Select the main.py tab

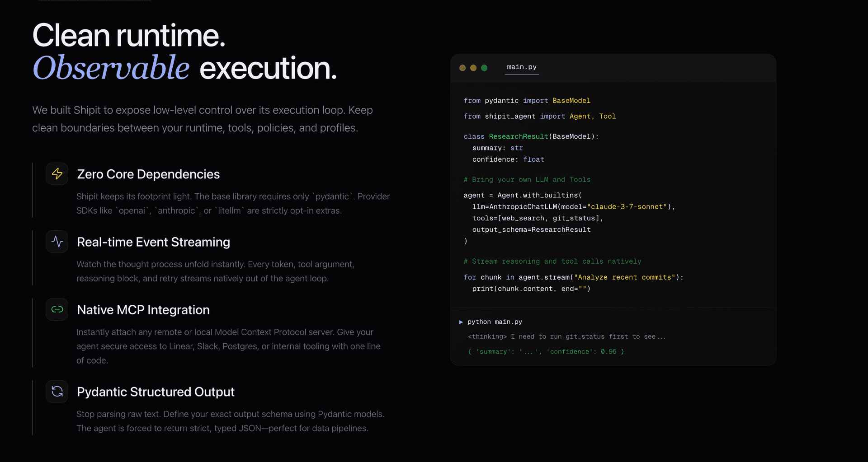click(x=522, y=67)
